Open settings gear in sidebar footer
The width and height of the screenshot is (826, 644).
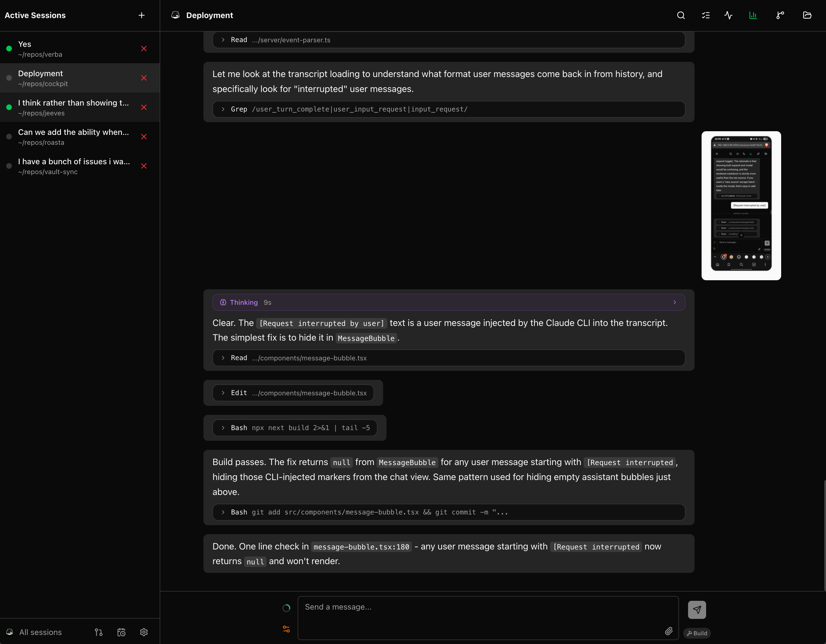click(x=144, y=632)
